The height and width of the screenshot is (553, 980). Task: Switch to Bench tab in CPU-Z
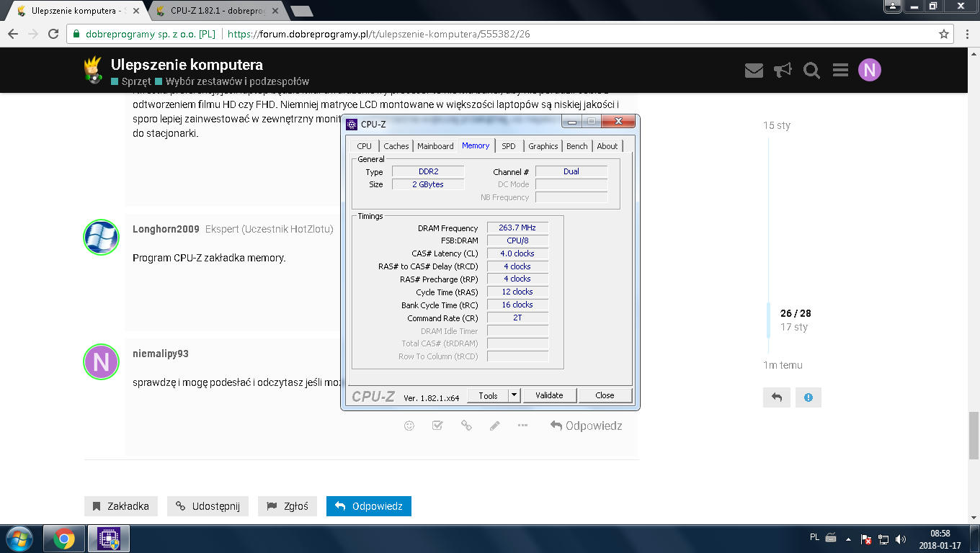pos(577,146)
